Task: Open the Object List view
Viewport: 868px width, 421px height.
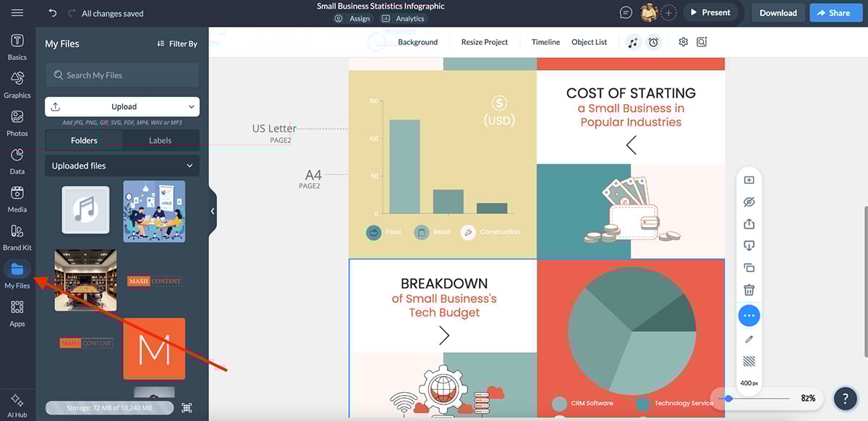Action: pyautogui.click(x=589, y=42)
